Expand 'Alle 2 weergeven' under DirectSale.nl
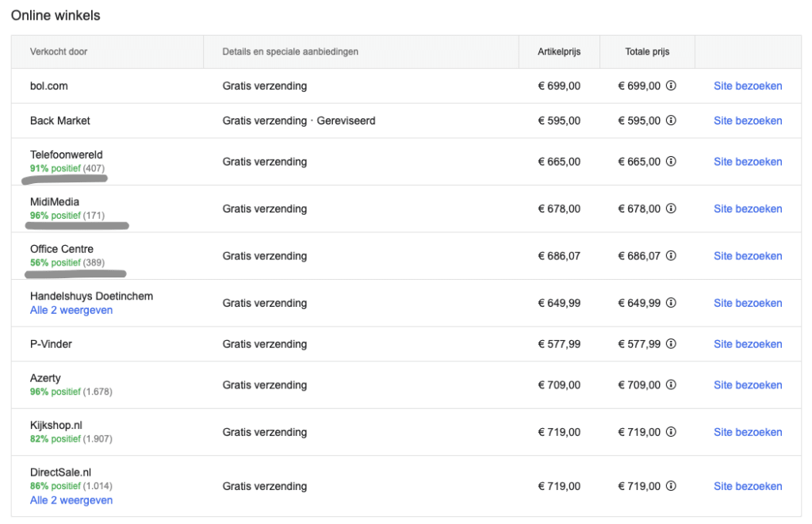812x524 pixels. pos(71,501)
